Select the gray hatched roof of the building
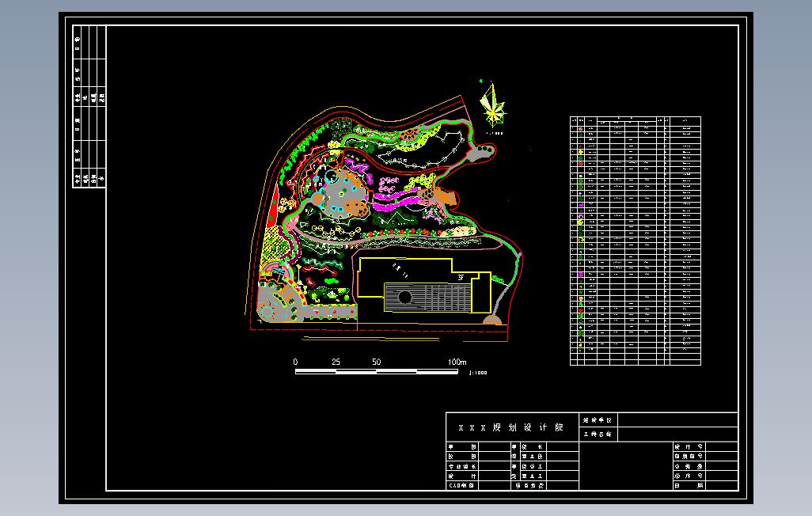812x516 pixels. (429, 298)
